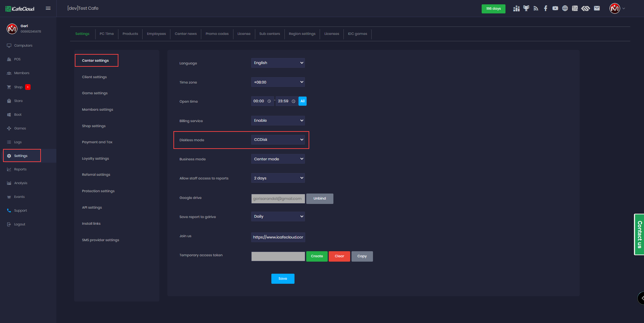Click the Unbind Google drive button
Screen dimensions: 644x323
pos(319,199)
